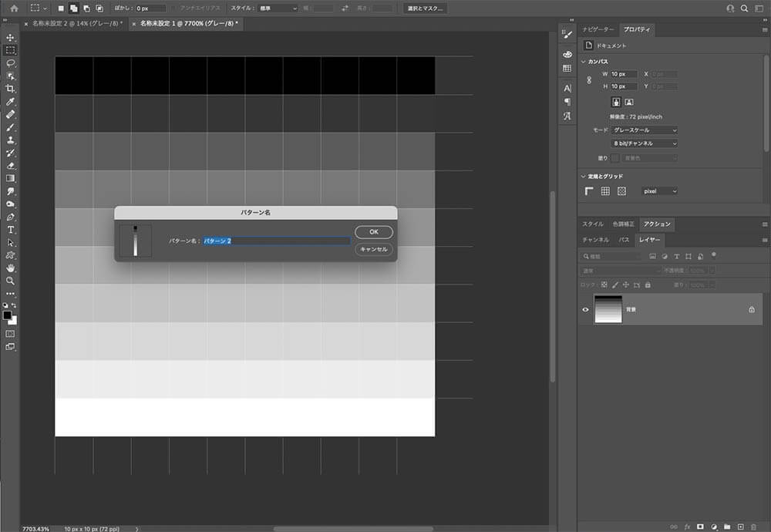The height and width of the screenshot is (532, 771).
Task: Select the Eyedropper tool
Action: coord(10,101)
